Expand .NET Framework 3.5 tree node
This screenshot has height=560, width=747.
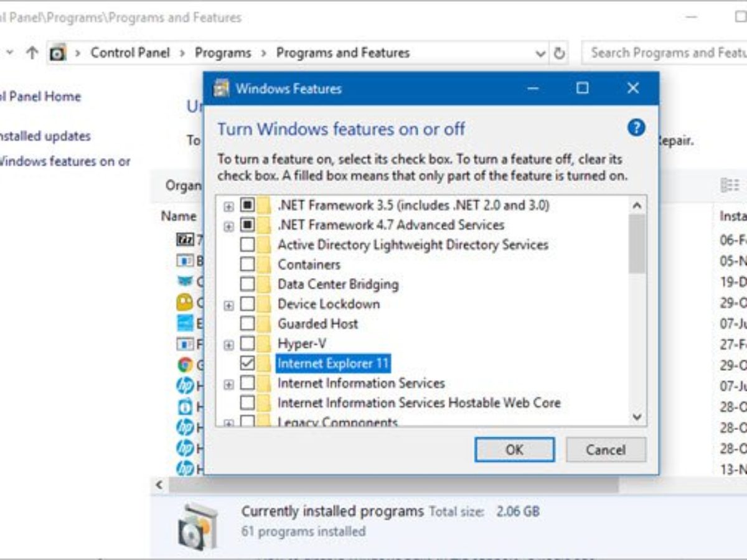pyautogui.click(x=228, y=205)
